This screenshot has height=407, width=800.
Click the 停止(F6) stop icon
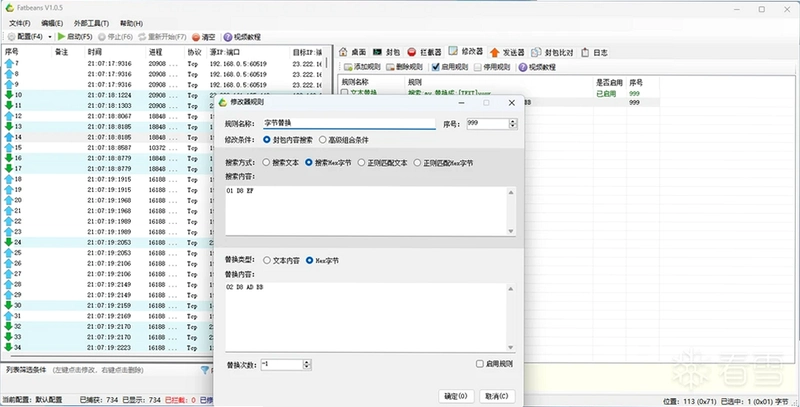(102, 37)
